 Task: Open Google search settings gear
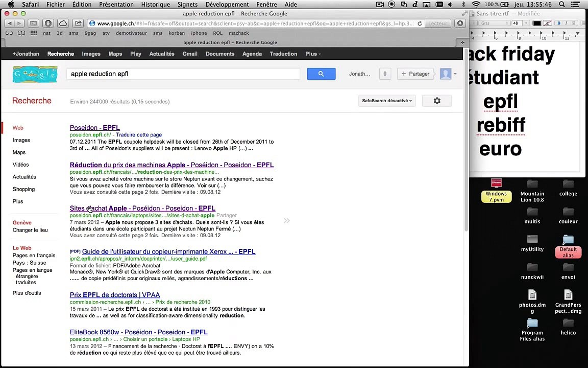(437, 101)
